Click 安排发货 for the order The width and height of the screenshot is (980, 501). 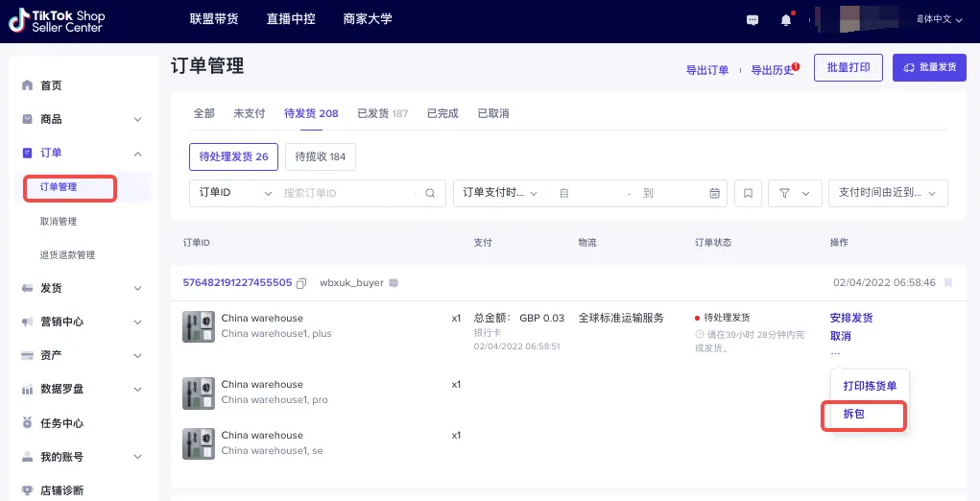click(851, 318)
